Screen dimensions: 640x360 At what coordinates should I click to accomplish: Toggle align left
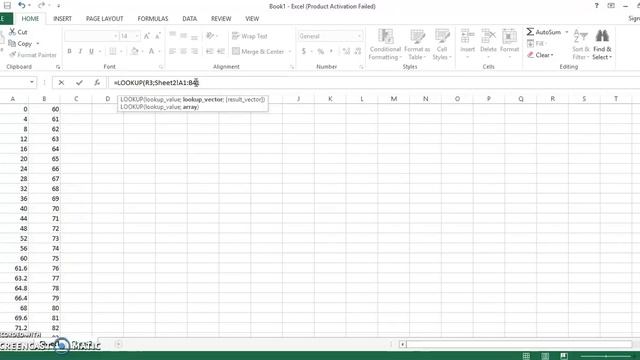point(172,51)
